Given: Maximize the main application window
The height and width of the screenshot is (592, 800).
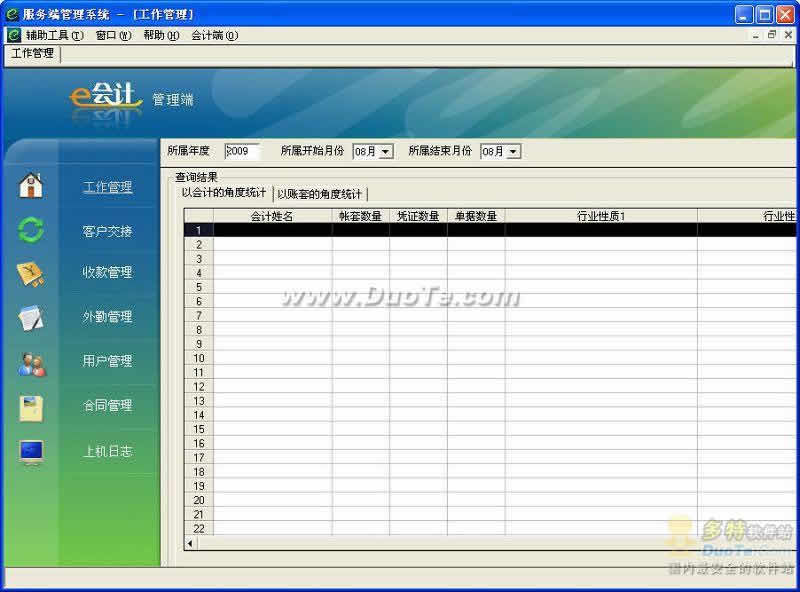Looking at the screenshot, I should pyautogui.click(x=764, y=14).
